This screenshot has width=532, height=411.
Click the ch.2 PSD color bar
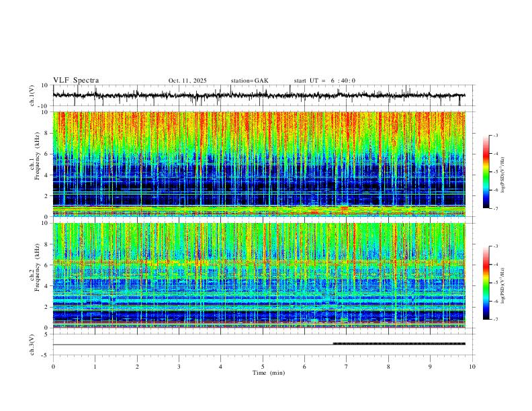[486, 283]
